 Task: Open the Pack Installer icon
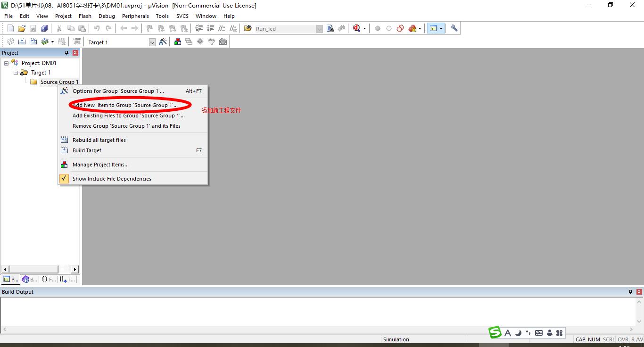(x=223, y=41)
